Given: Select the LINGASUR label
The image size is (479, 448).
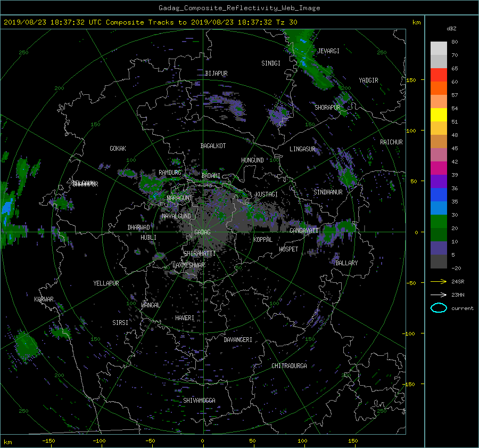Looking at the screenshot, I should pyautogui.click(x=302, y=149).
